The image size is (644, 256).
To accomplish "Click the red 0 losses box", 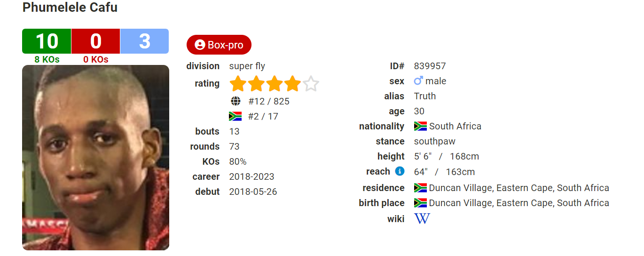I will (95, 41).
